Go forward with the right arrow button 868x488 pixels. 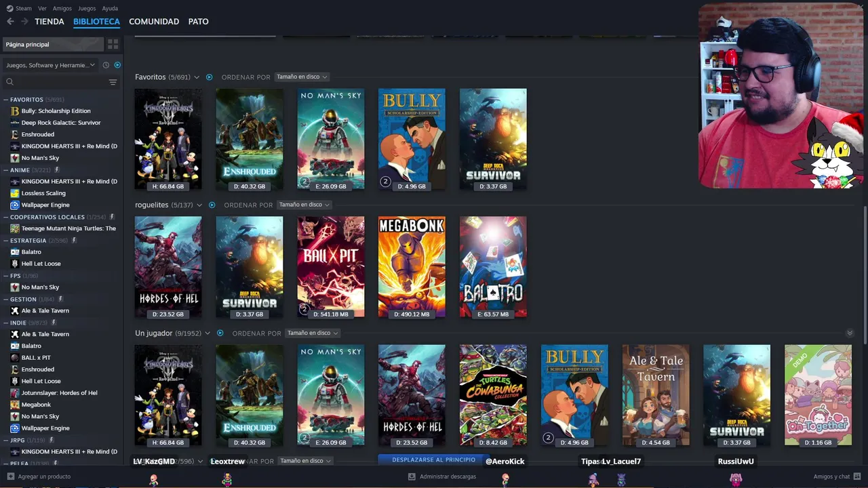[24, 22]
